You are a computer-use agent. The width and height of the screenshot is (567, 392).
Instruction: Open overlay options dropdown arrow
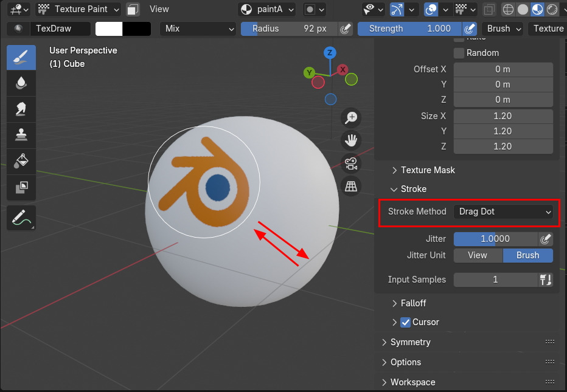[x=446, y=9]
